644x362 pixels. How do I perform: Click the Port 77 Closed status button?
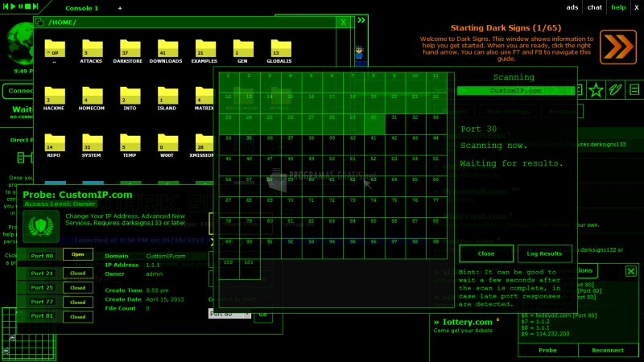pyautogui.click(x=77, y=302)
